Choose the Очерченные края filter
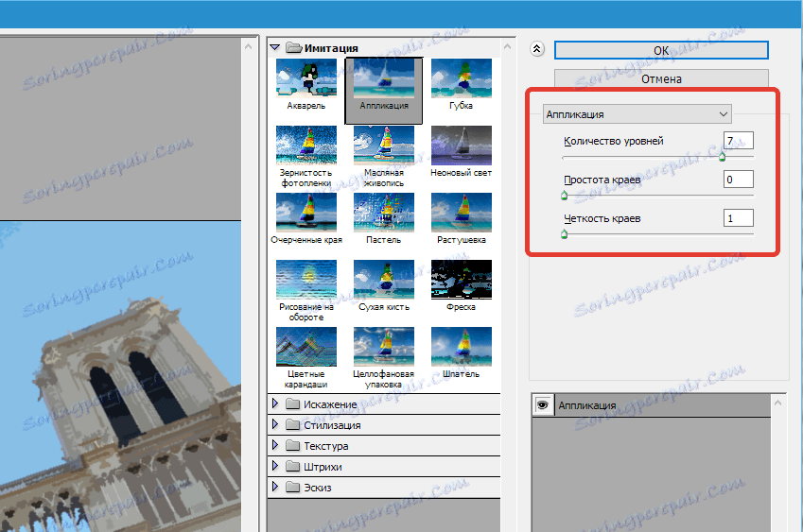803x532 pixels. (306, 213)
